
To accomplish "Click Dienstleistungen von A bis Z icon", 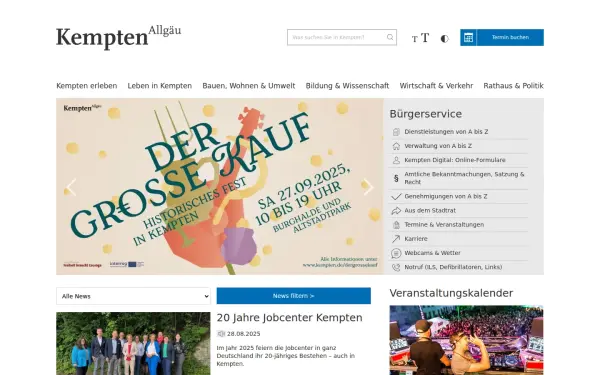I will point(396,132).
